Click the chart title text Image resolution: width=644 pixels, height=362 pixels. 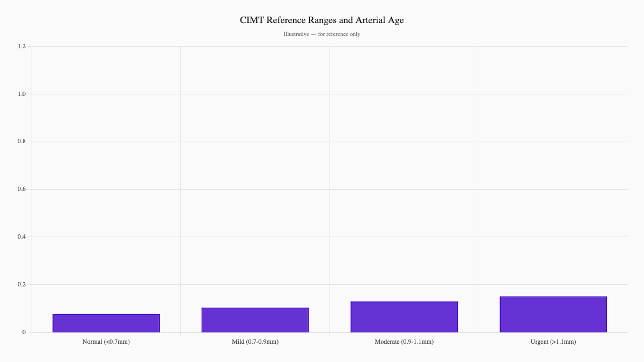click(x=322, y=20)
